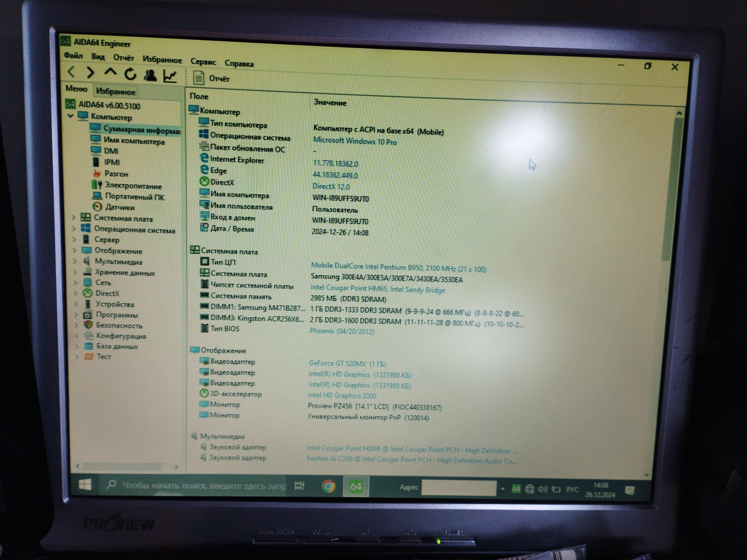
Task: Select Безопасность in the tree
Action: [119, 325]
